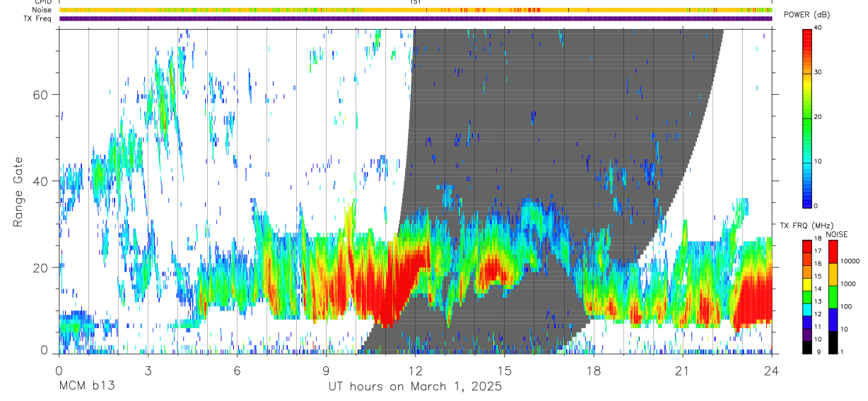Click the '40' tick on Range Gate axis
The image size is (868, 401).
(x=41, y=181)
